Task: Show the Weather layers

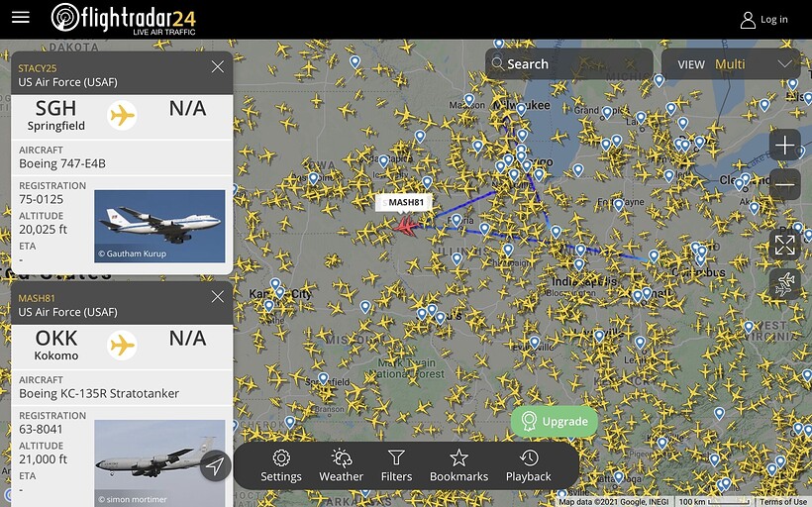Action: (x=342, y=466)
